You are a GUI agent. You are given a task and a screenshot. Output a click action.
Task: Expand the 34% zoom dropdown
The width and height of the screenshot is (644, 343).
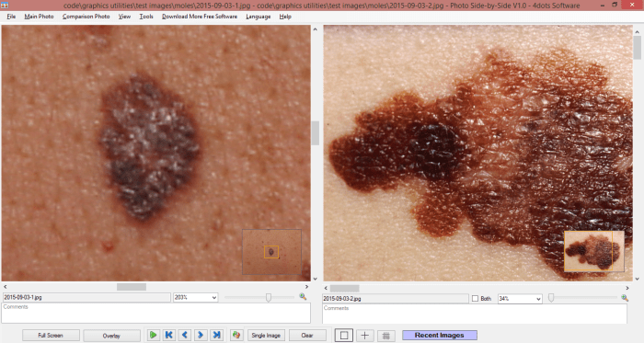[520, 299]
